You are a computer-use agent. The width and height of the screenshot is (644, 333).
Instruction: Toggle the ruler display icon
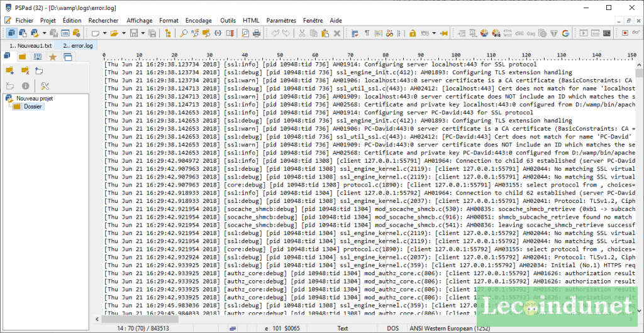tap(425, 33)
